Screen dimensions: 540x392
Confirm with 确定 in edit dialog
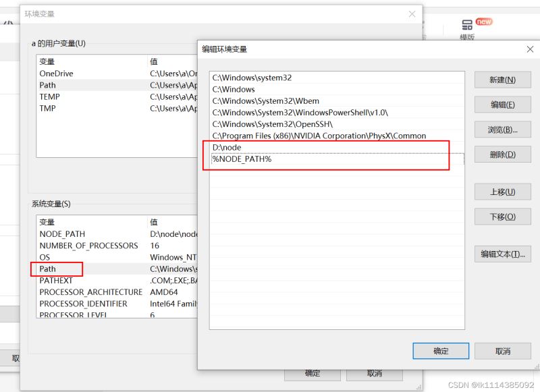pos(441,351)
